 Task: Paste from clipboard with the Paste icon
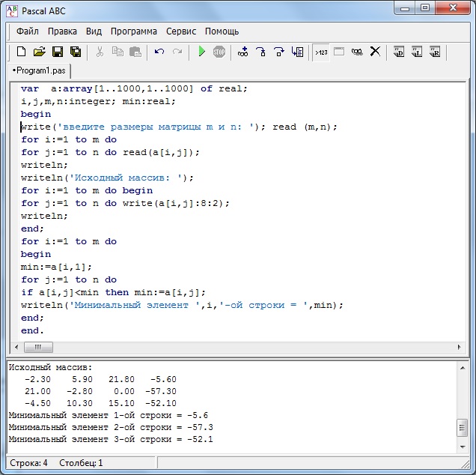pos(135,52)
